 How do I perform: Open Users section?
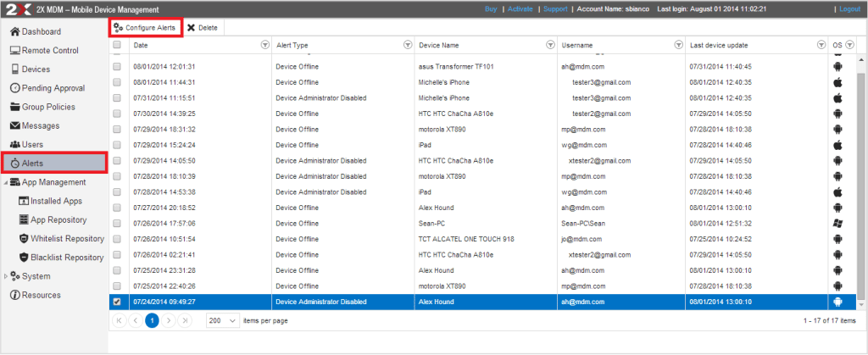(26, 144)
